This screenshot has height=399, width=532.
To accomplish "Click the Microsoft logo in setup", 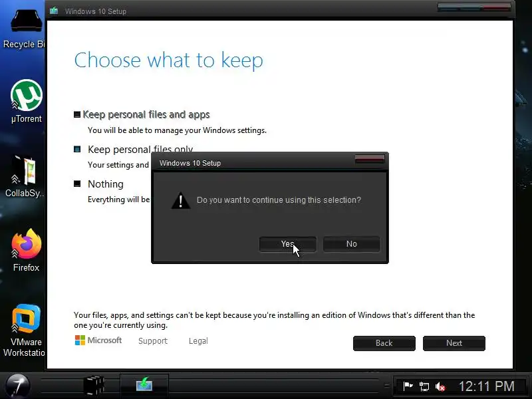I will click(98, 340).
